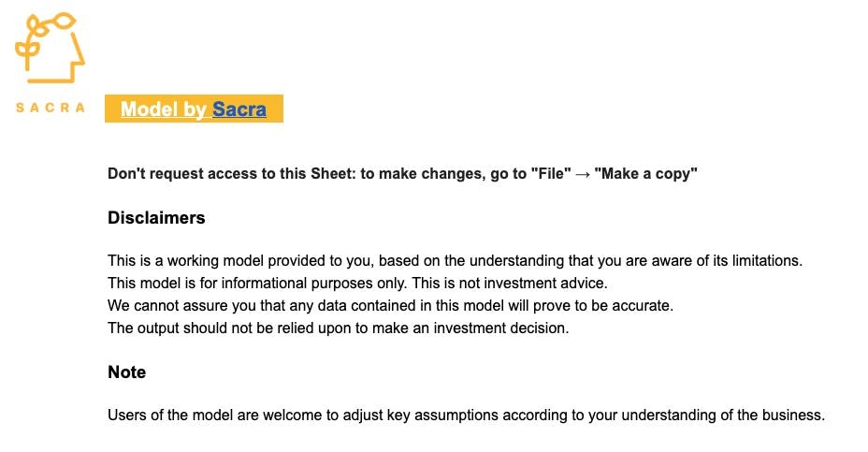Click the Sacra head-with-plant logo icon
This screenshot has width=868, height=452.
click(50, 48)
